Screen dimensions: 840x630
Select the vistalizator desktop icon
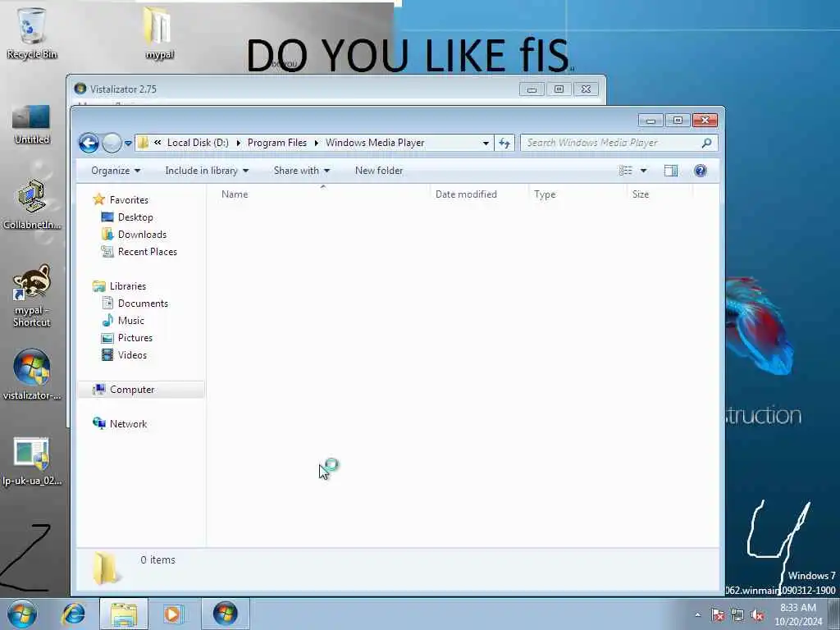32,375
